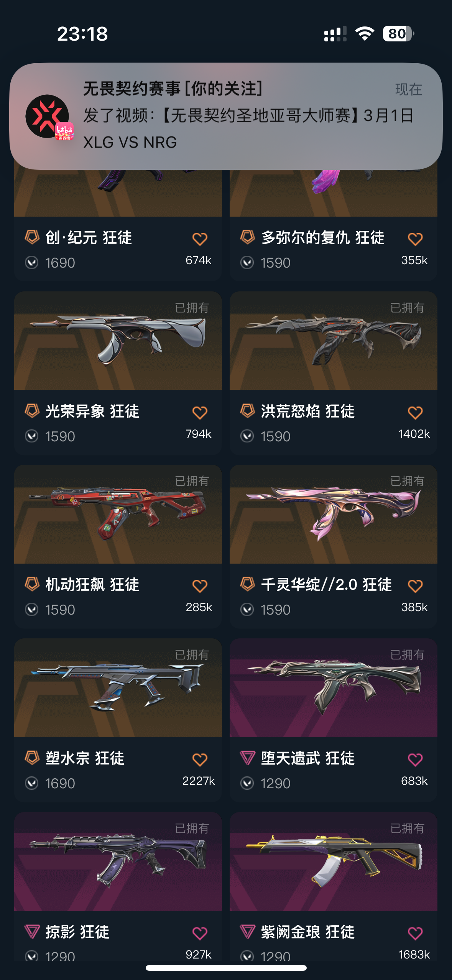This screenshot has height=980, width=452.
Task: Tap heart icon for 机动狂飙 狂徒
Action: click(200, 586)
